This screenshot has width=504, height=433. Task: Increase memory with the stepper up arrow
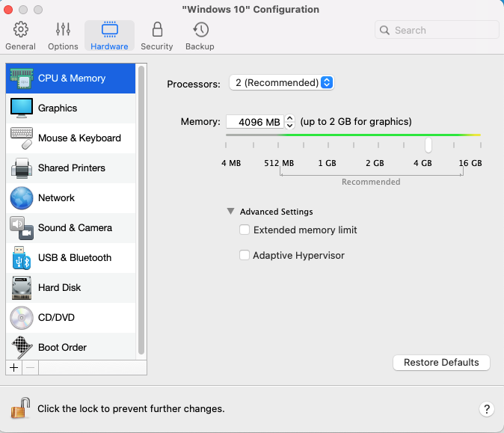(289, 118)
